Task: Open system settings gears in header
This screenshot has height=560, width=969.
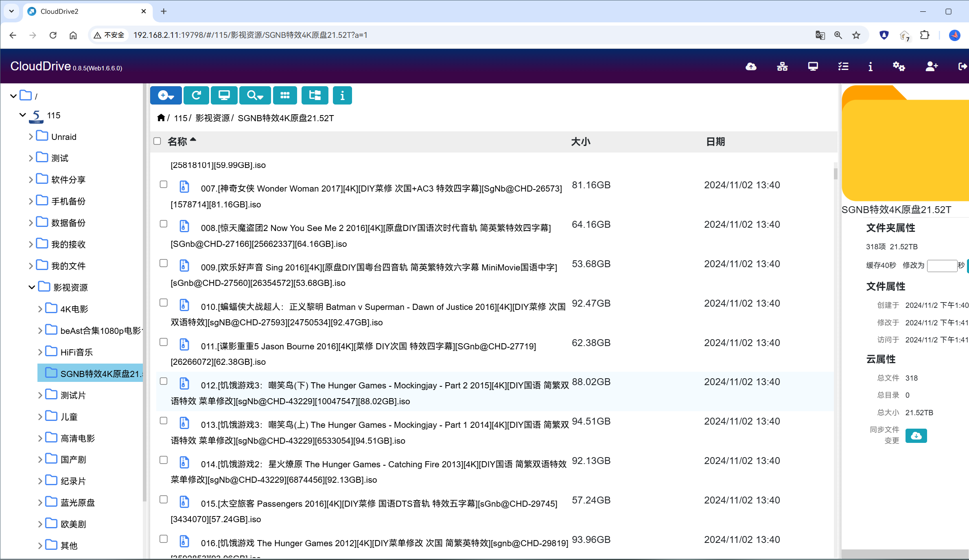Action: click(x=899, y=67)
